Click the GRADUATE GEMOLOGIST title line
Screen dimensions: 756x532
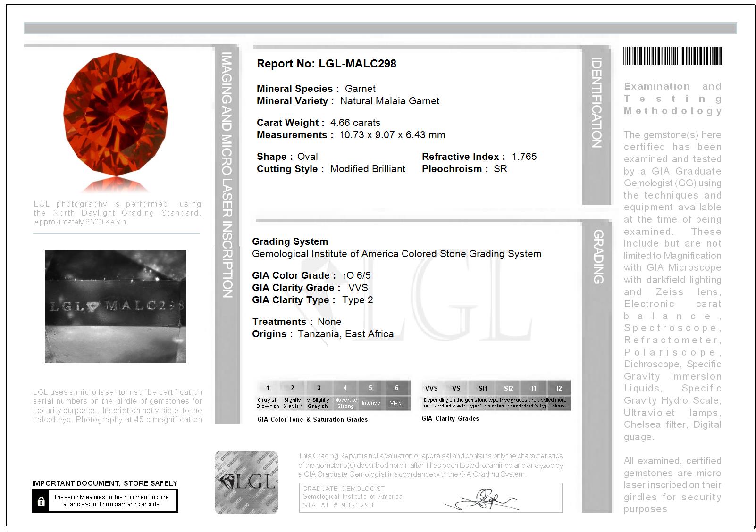[x=344, y=489]
